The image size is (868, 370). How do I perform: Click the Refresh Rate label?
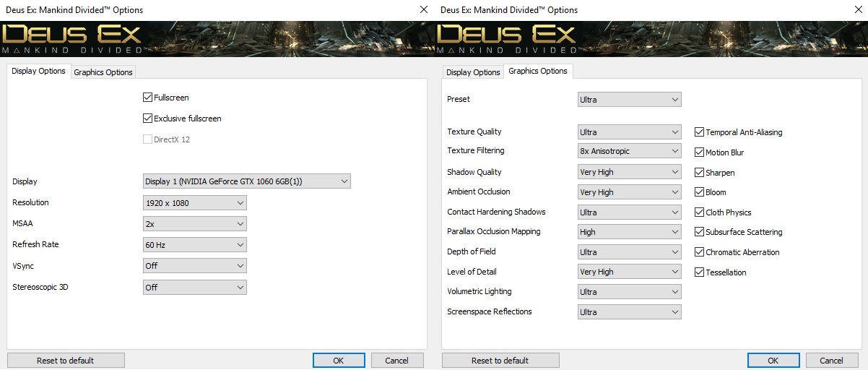(x=35, y=244)
